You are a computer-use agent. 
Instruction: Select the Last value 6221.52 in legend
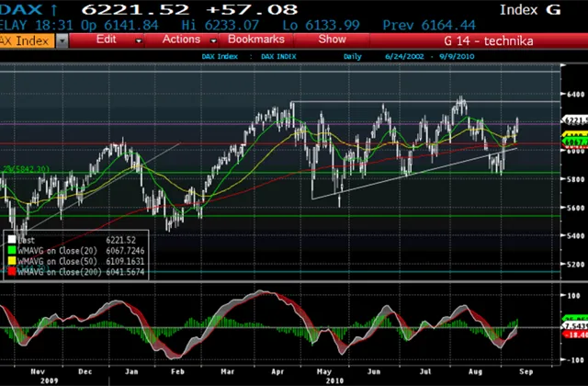click(120, 240)
